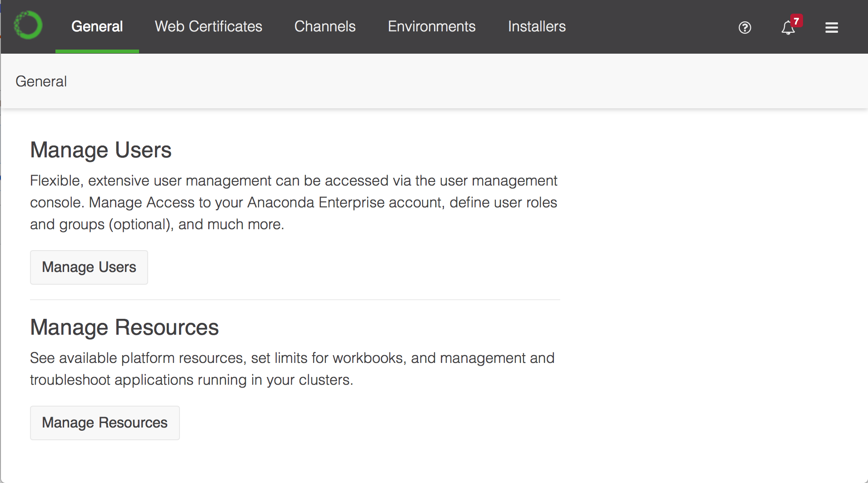Click the platform resources description paragraph
This screenshot has width=868, height=483.
click(x=292, y=369)
